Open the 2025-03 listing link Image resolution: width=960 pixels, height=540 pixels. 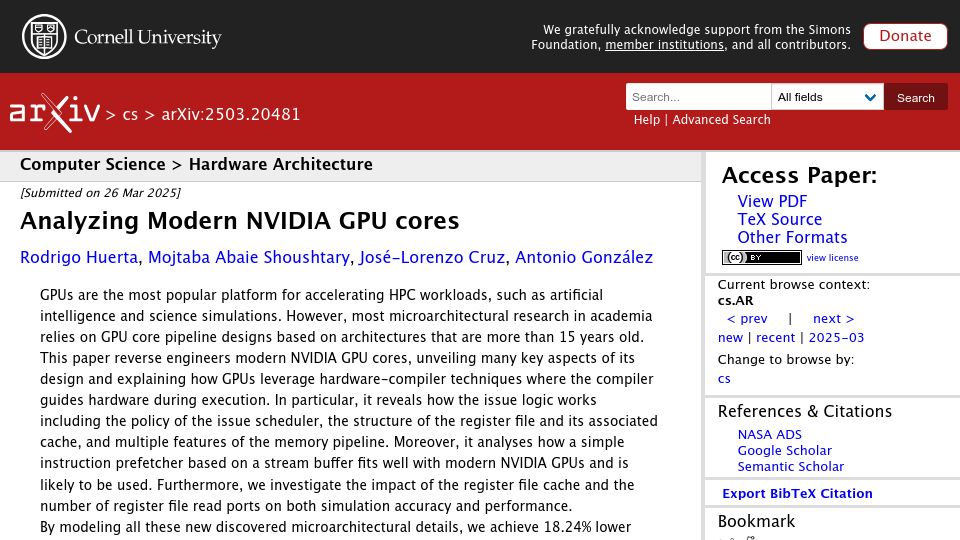tap(836, 338)
